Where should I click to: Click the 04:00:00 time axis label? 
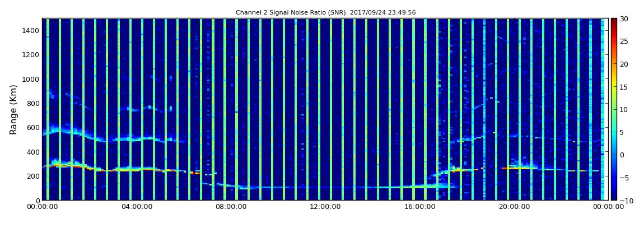(136, 207)
